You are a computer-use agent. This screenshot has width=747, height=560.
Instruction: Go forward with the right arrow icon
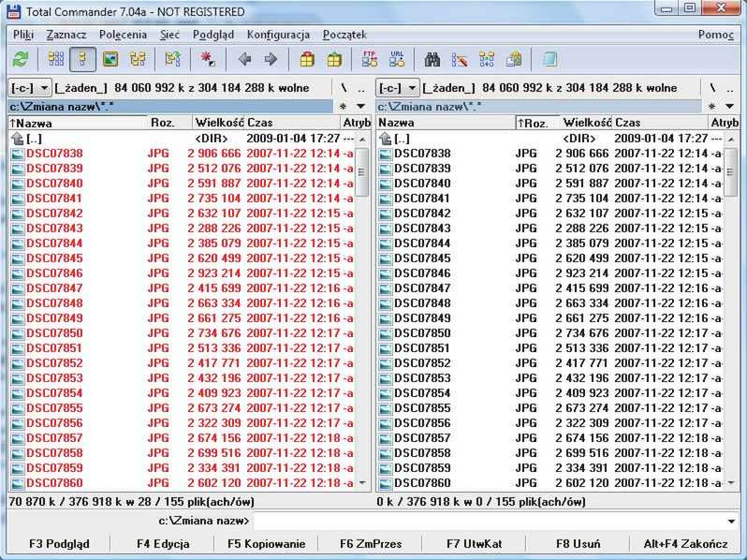click(271, 60)
